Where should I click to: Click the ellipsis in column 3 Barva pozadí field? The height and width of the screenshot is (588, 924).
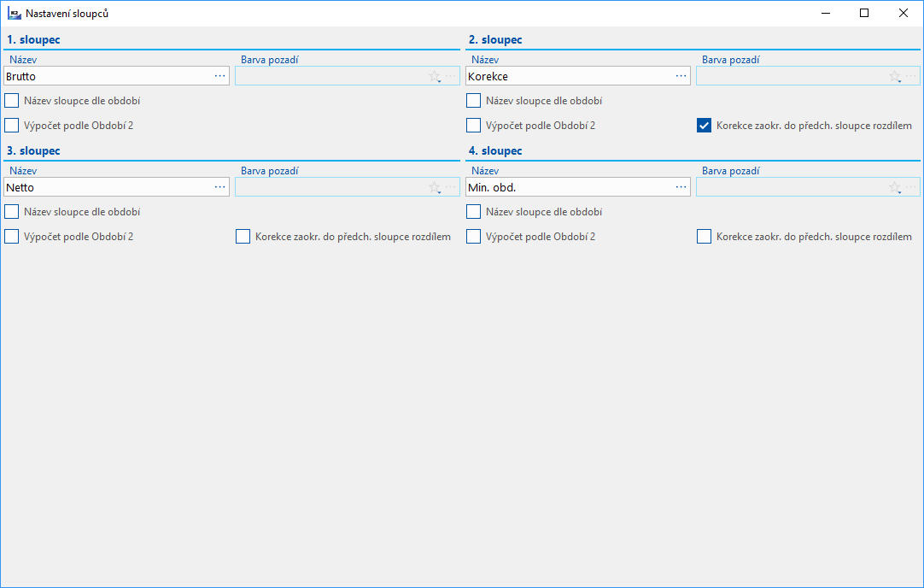(x=451, y=187)
